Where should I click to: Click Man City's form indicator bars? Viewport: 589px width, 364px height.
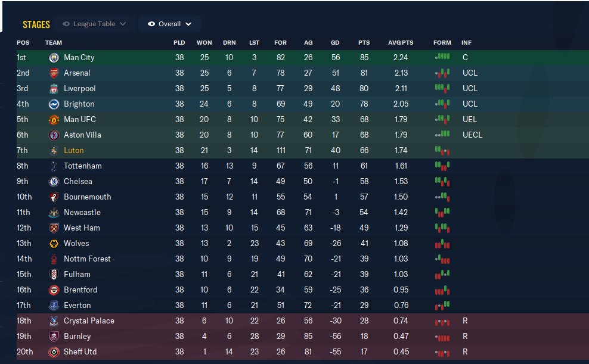[x=442, y=58]
